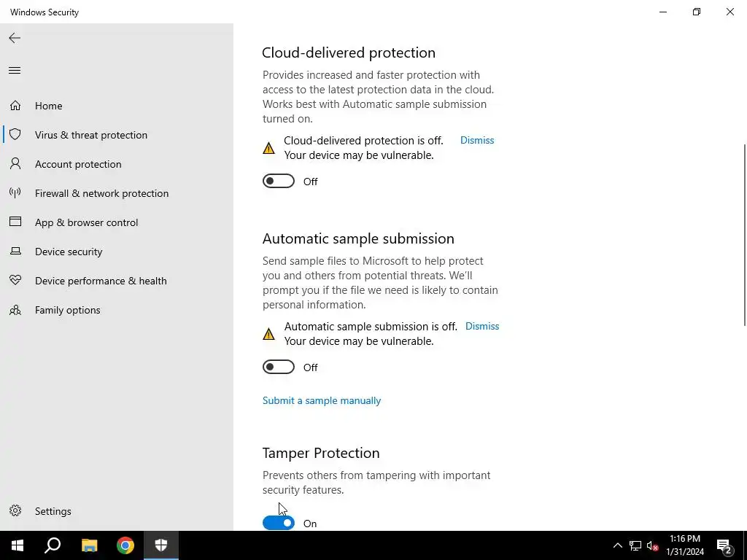747x560 pixels.
Task: Show hidden icons tray chevron
Action: pos(617,545)
